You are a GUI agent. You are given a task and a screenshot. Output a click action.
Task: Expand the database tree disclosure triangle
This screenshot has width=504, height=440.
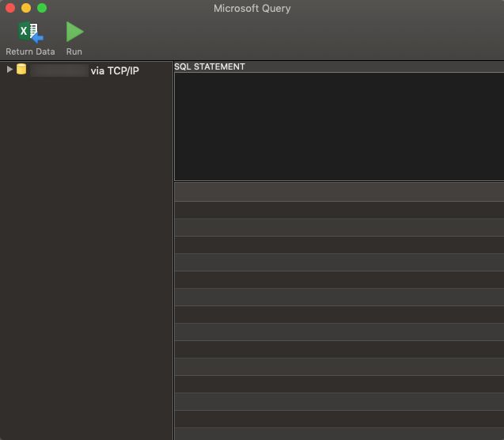[9, 69]
